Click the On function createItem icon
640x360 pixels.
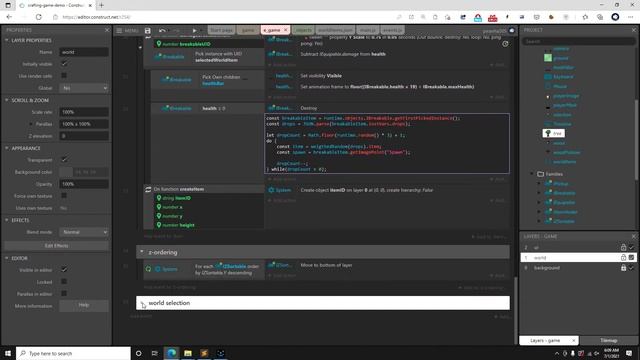click(x=148, y=189)
